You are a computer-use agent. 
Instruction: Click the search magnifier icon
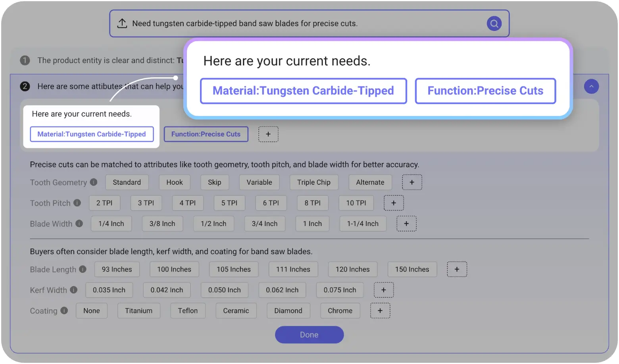click(494, 23)
